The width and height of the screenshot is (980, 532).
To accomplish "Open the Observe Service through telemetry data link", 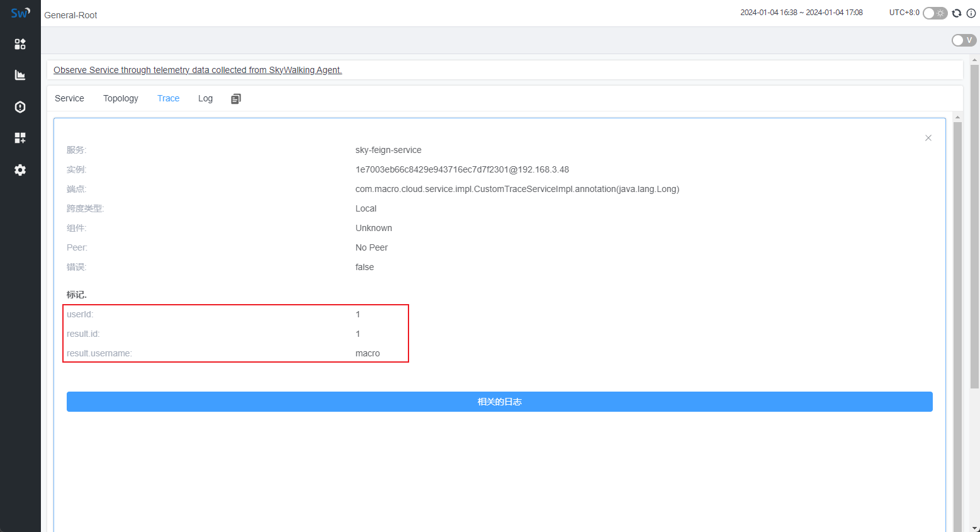I will (198, 70).
